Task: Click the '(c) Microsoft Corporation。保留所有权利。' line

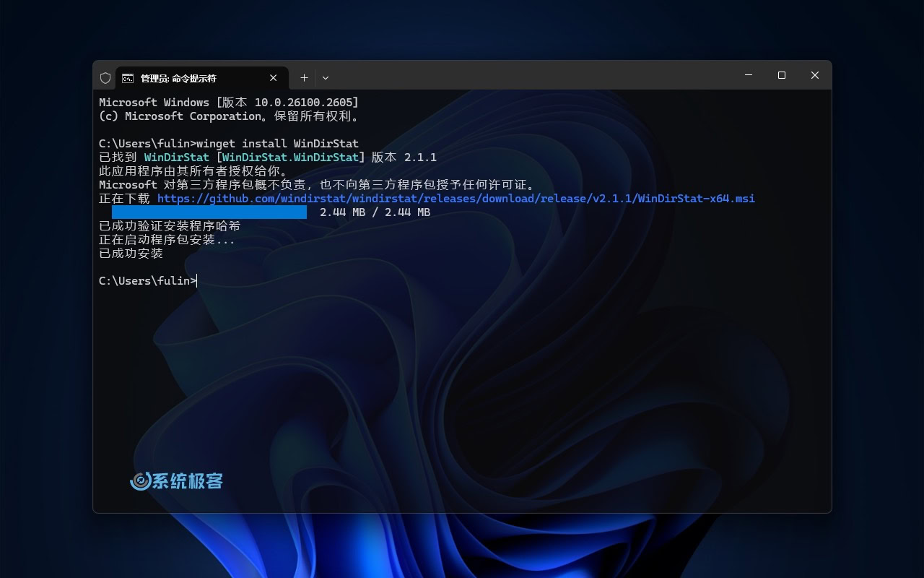Action: (229, 116)
